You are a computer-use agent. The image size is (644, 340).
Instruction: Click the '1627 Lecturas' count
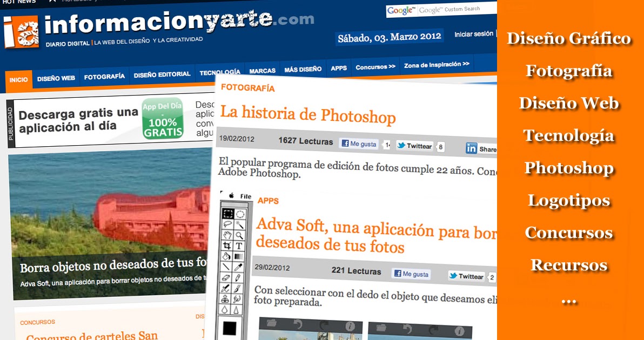[306, 141]
